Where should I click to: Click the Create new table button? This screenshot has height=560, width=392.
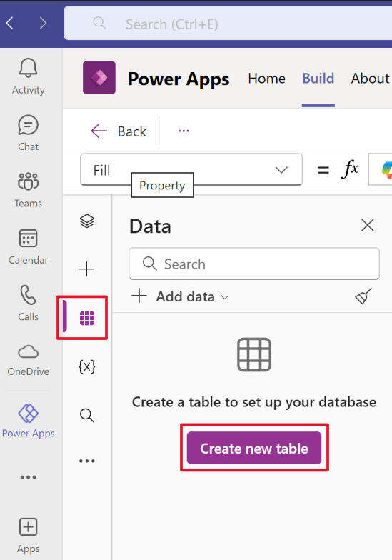click(x=254, y=449)
